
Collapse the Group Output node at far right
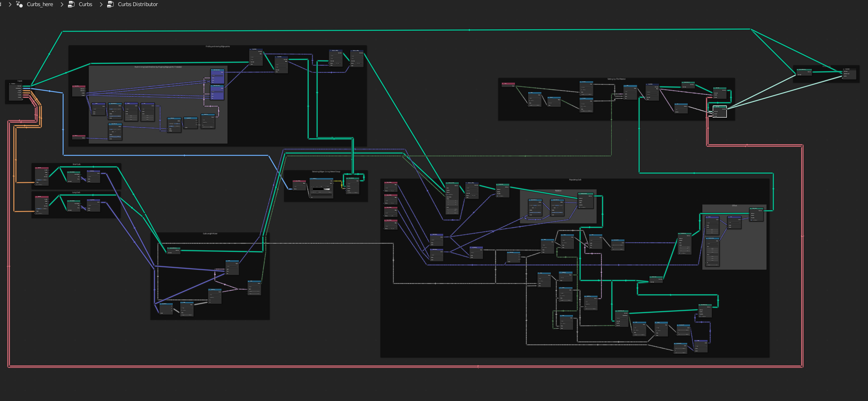pos(844,69)
